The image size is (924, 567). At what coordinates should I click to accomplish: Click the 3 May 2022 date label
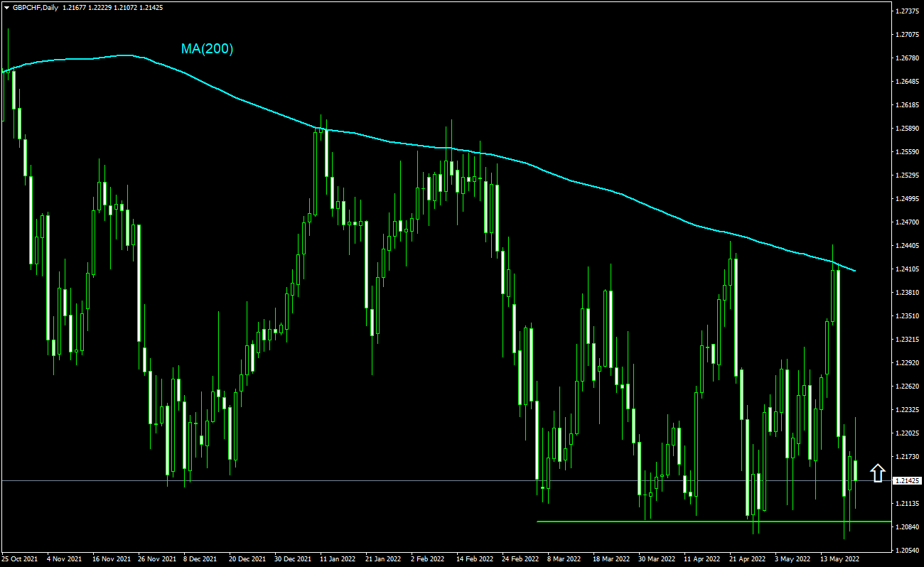coord(793,559)
